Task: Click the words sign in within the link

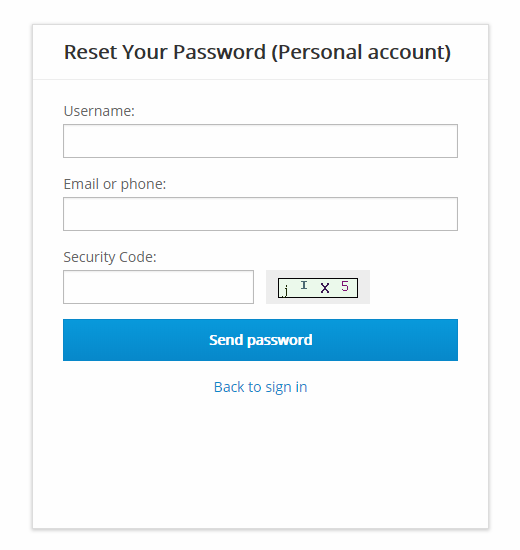Action: point(286,388)
